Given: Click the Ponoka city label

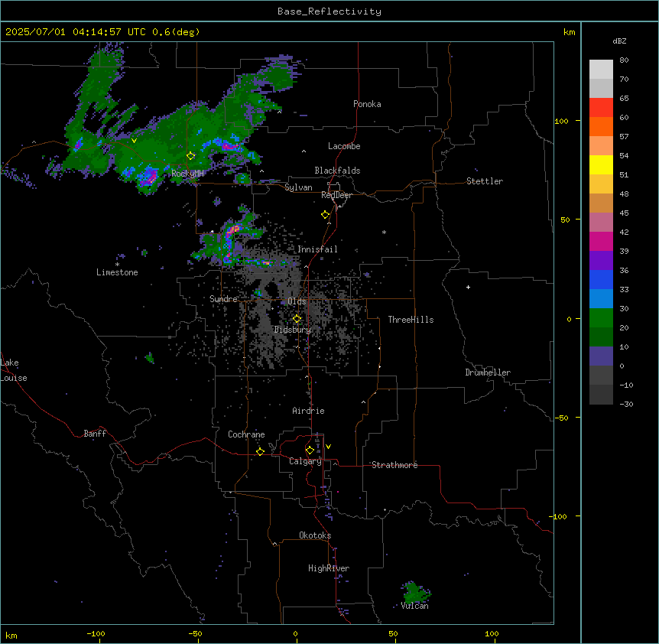Looking at the screenshot, I should tap(367, 104).
